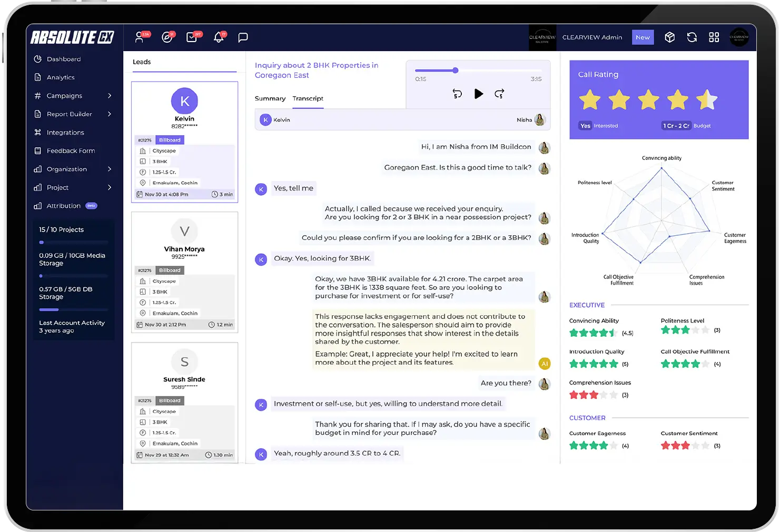Image resolution: width=780 pixels, height=532 pixels.
Task: Open the notifications bell icon
Action: (219, 37)
